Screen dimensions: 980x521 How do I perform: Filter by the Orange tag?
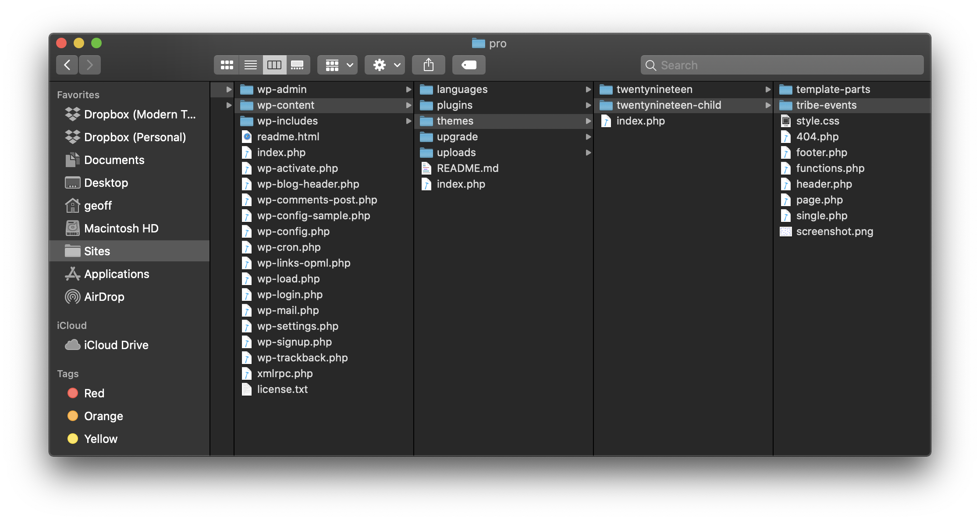pyautogui.click(x=130, y=416)
